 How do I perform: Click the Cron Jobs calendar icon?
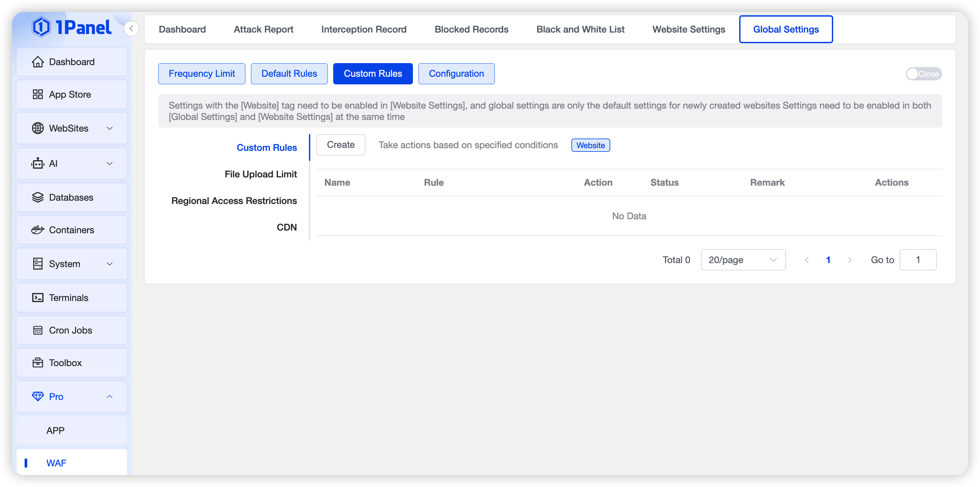(38, 330)
